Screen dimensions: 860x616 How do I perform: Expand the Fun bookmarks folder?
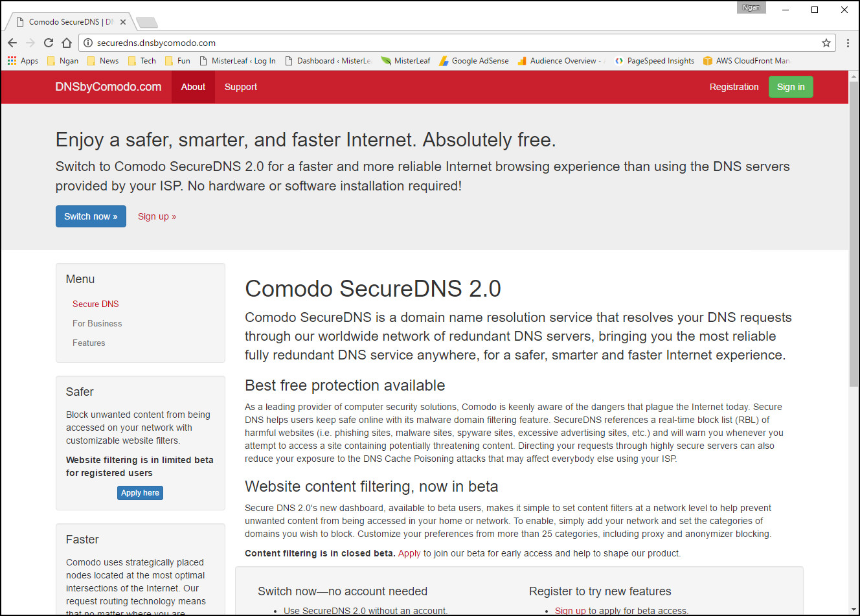(x=177, y=61)
